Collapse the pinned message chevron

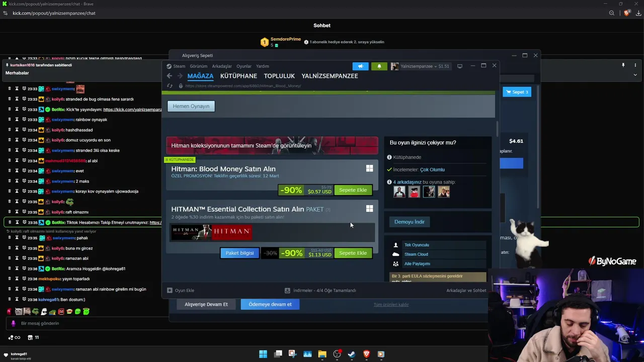click(635, 75)
